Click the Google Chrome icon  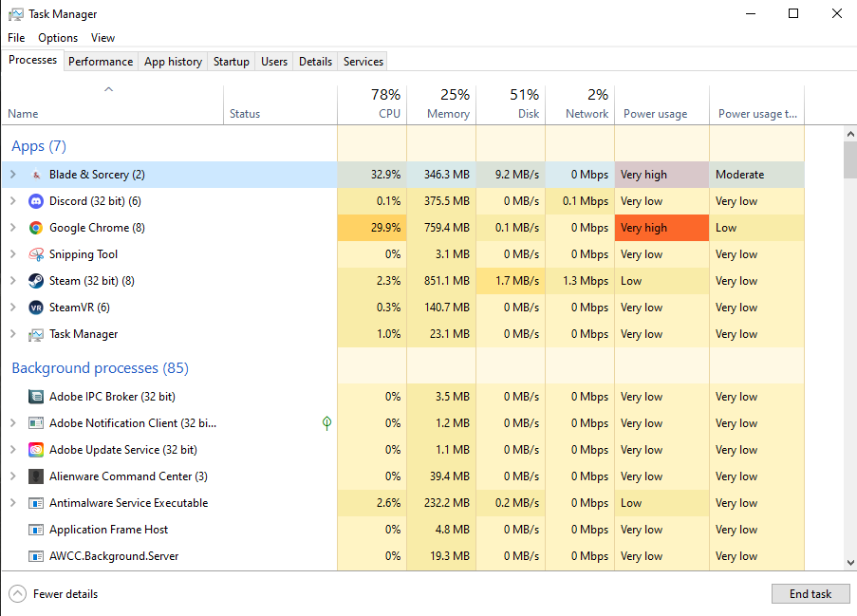(x=36, y=228)
